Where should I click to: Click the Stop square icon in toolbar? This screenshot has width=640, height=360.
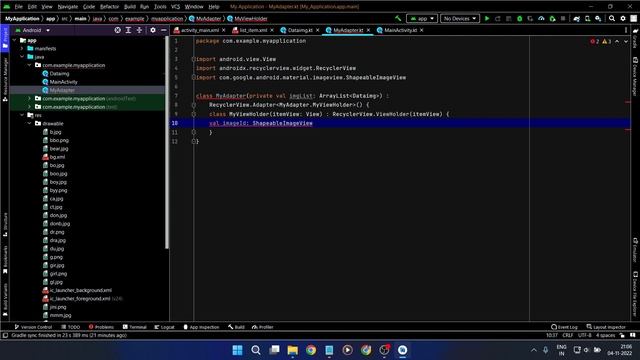tap(563, 18)
